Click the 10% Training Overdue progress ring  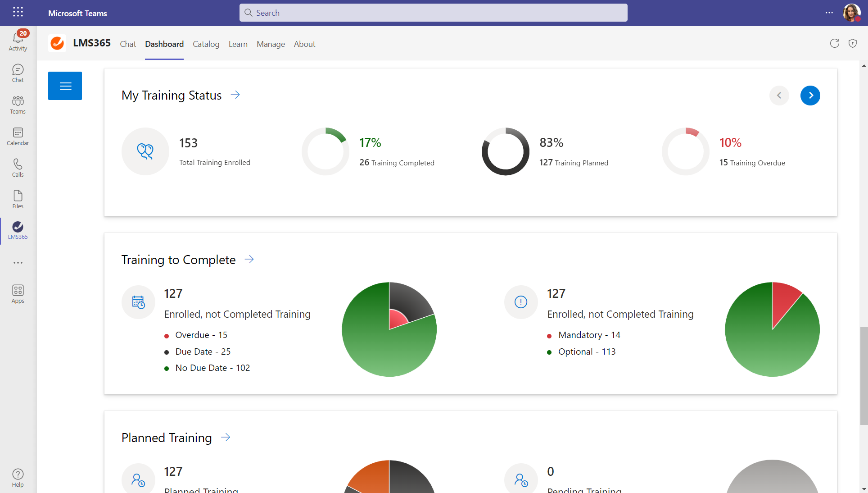click(686, 151)
